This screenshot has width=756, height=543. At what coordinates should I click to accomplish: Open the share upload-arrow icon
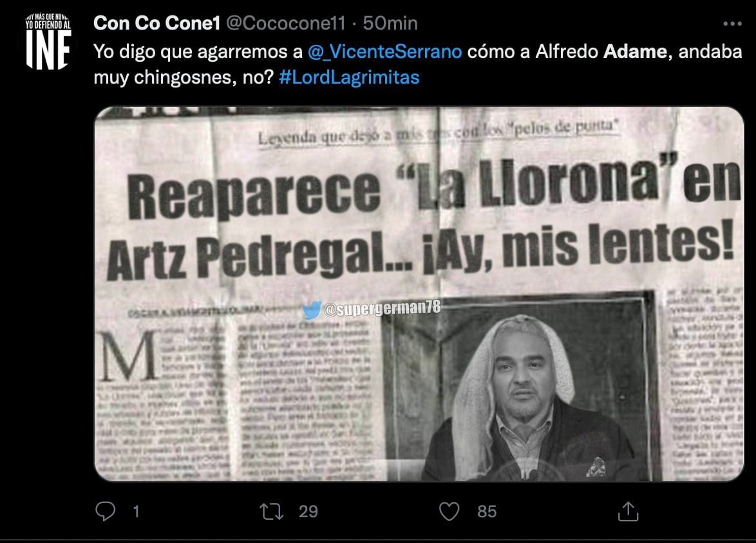click(x=628, y=511)
